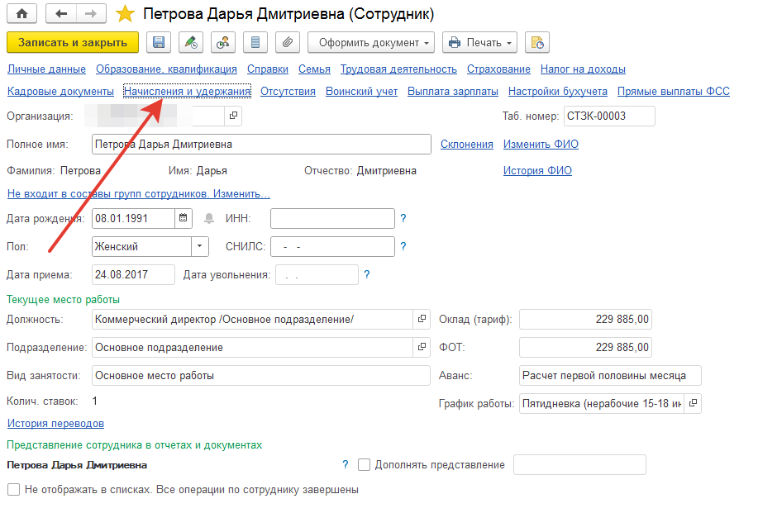Screen dimensions: 758x532
Task: Navigate back with the left arrow
Action: point(61,13)
